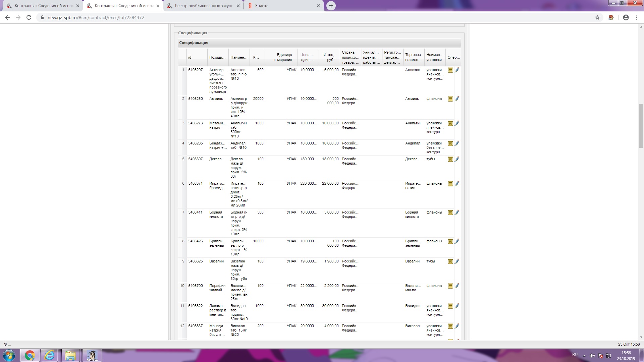The width and height of the screenshot is (644, 362).
Task: Click the scroll icon in the Борная кислота row
Action: pyautogui.click(x=450, y=213)
